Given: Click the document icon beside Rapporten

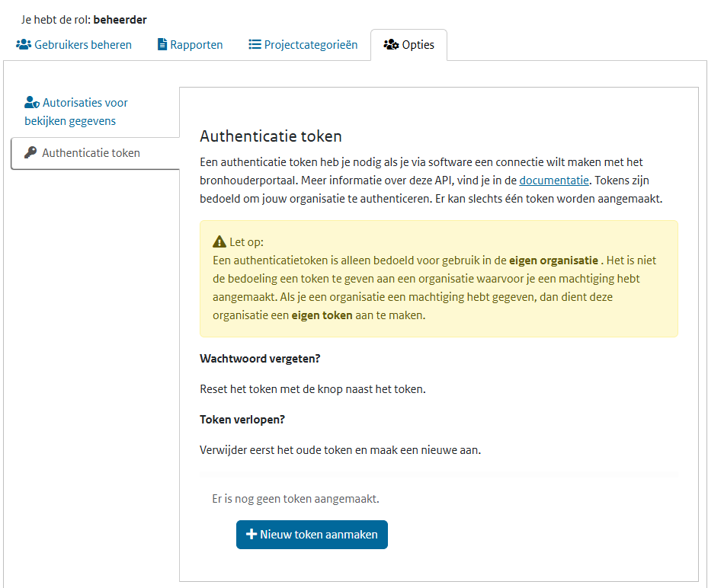Looking at the screenshot, I should click(162, 45).
